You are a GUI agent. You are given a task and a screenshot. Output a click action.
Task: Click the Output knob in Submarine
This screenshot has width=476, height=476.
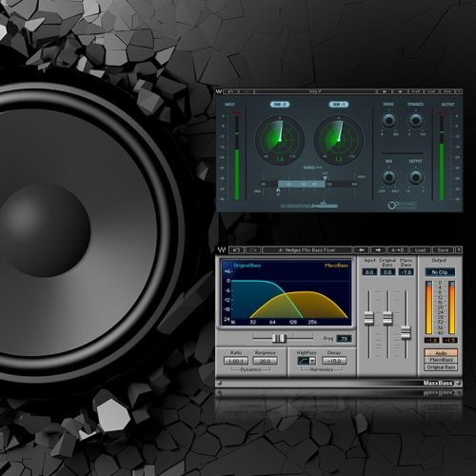pos(415,178)
